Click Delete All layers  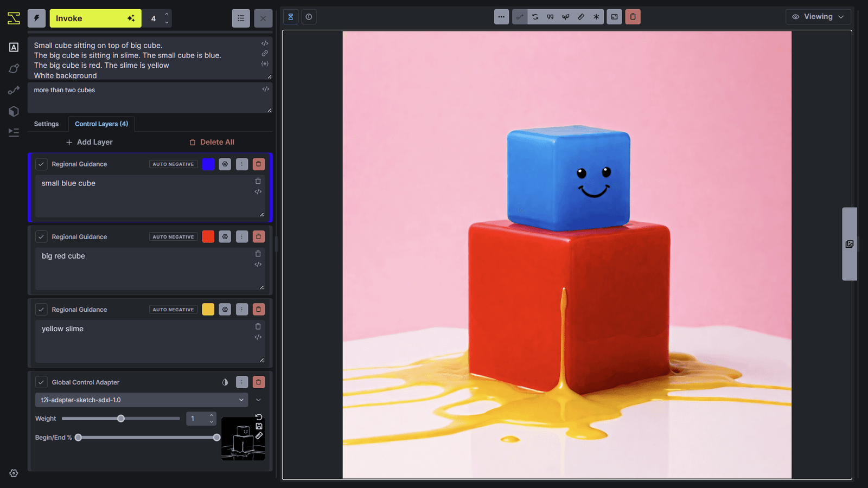(212, 142)
